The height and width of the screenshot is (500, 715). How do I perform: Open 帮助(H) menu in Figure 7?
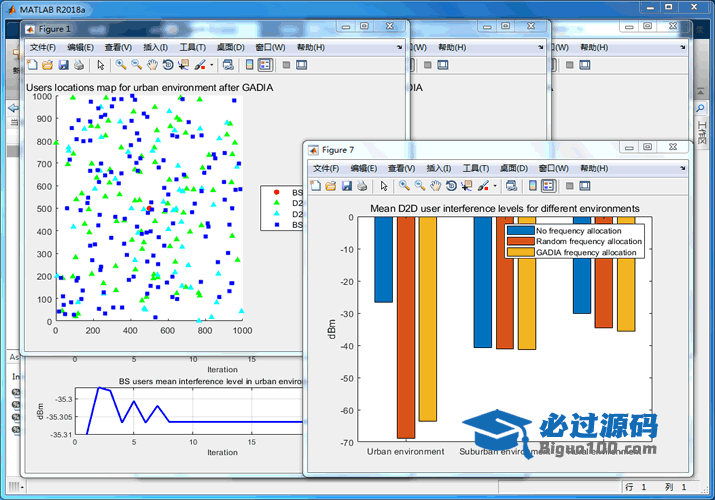(x=594, y=169)
